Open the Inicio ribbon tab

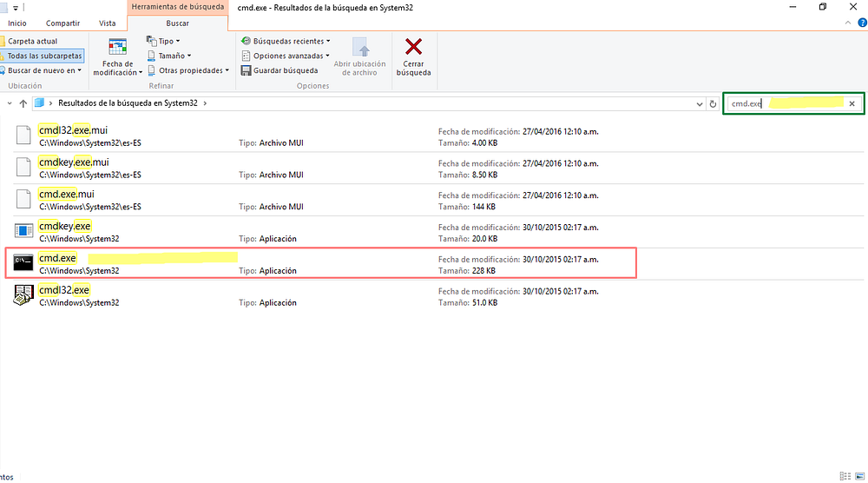tap(17, 23)
